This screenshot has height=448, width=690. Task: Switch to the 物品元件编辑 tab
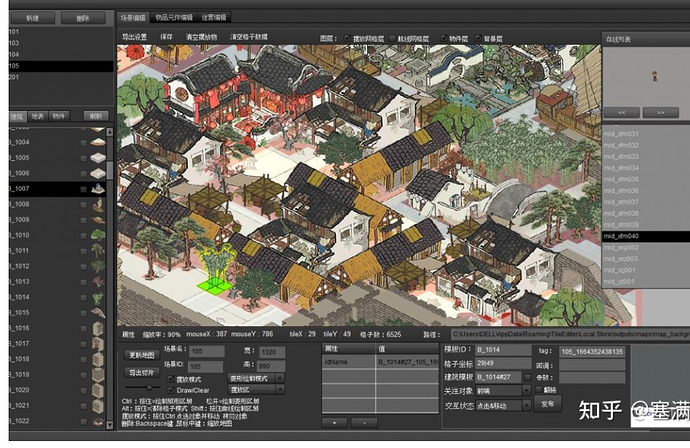(174, 18)
